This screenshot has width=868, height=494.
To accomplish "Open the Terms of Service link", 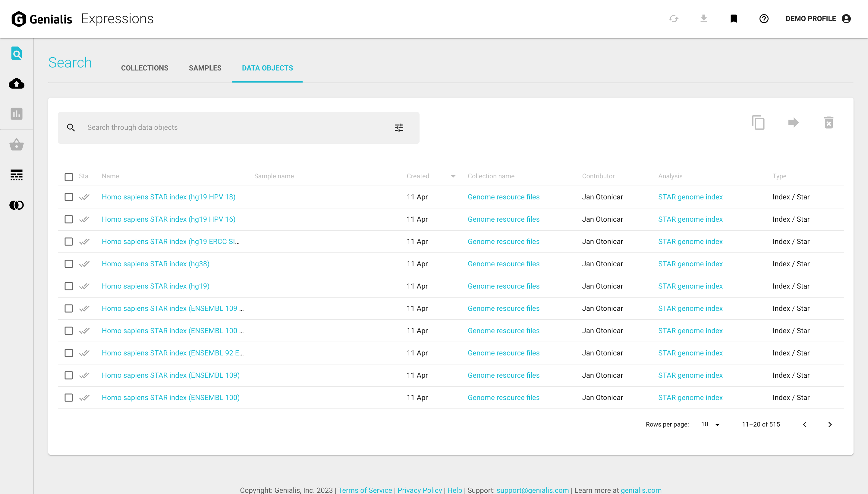I will pos(365,490).
